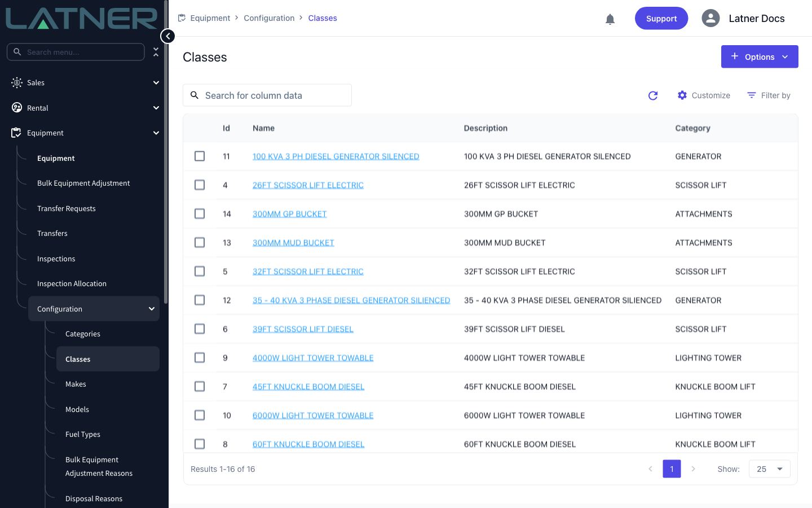This screenshot has height=508, width=812.
Task: Click the Filter by icon
Action: coord(752,95)
